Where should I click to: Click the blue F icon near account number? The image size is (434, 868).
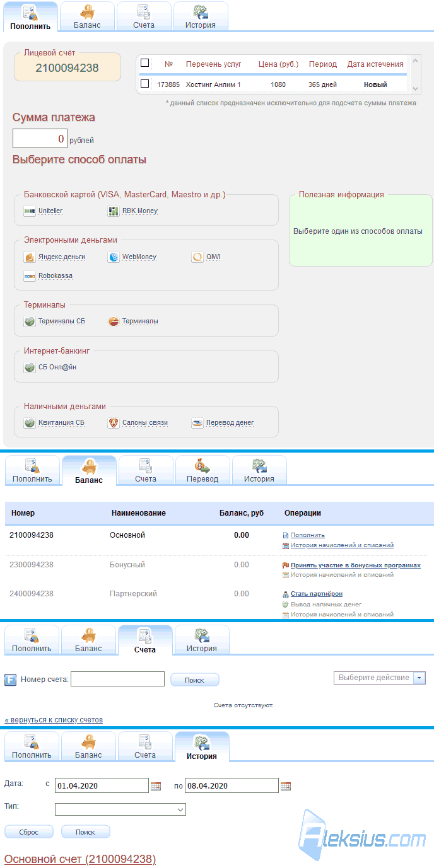click(11, 680)
